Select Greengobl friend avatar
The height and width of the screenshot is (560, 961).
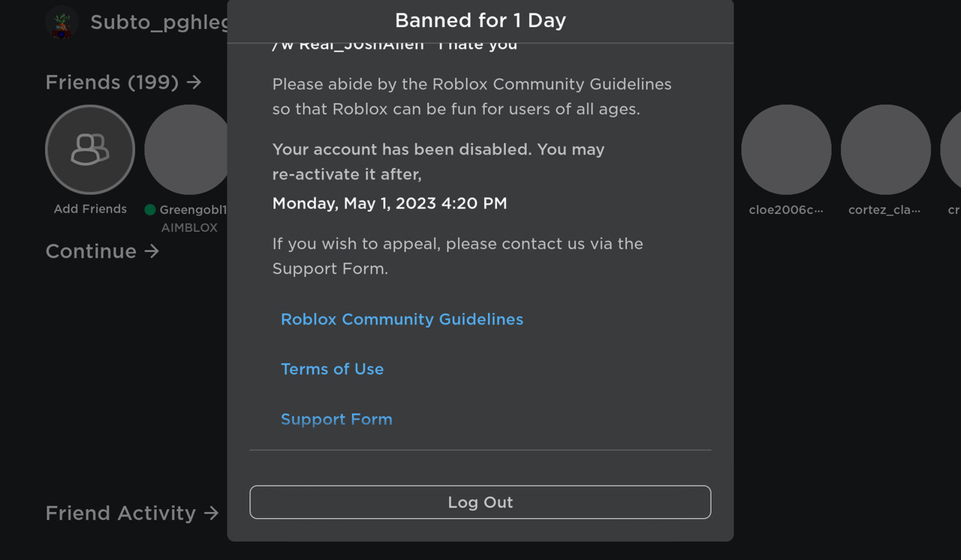pos(186,149)
